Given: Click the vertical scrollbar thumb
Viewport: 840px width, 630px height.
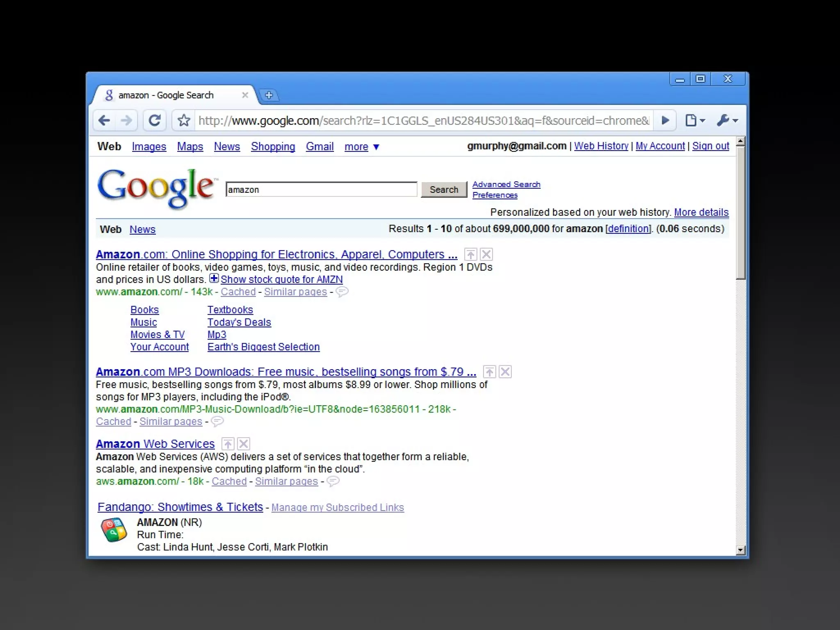Looking at the screenshot, I should [x=740, y=213].
